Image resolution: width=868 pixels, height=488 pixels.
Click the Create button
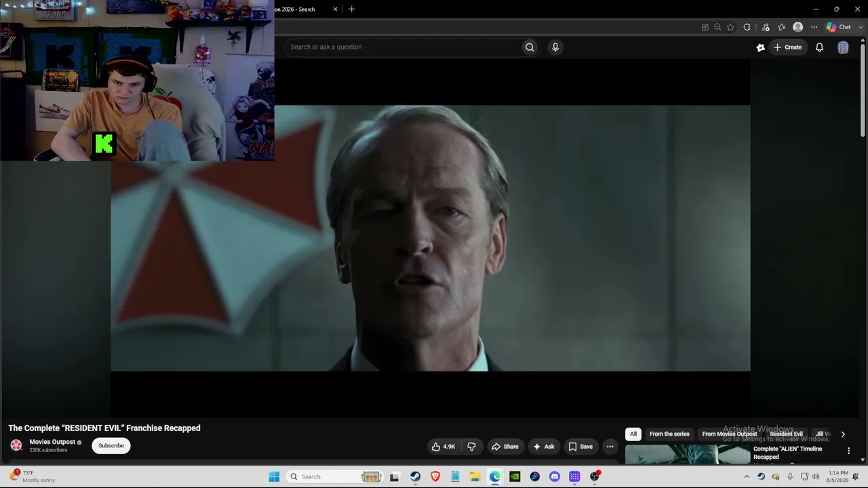coord(788,47)
